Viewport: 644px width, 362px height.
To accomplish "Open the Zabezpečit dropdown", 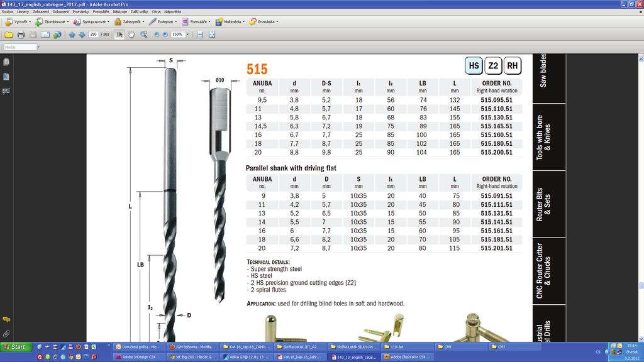I will pos(129,22).
